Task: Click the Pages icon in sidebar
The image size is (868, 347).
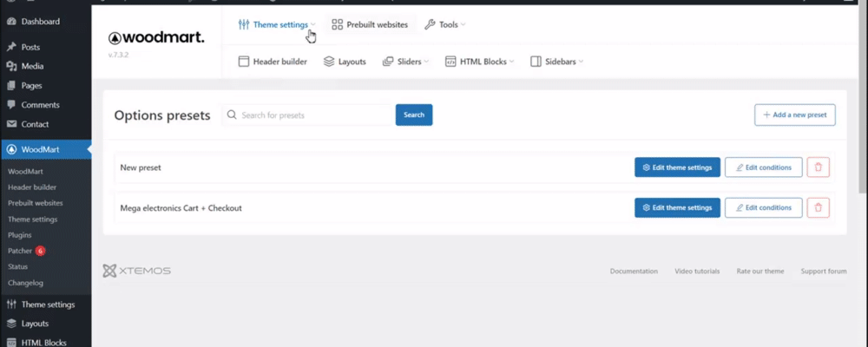Action: point(11,86)
